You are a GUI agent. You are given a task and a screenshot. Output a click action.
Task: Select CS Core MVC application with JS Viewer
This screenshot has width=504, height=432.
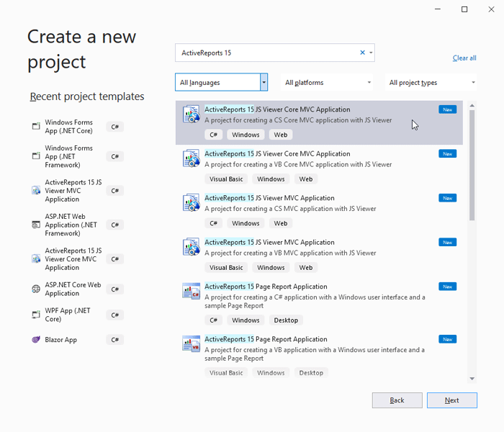point(319,122)
